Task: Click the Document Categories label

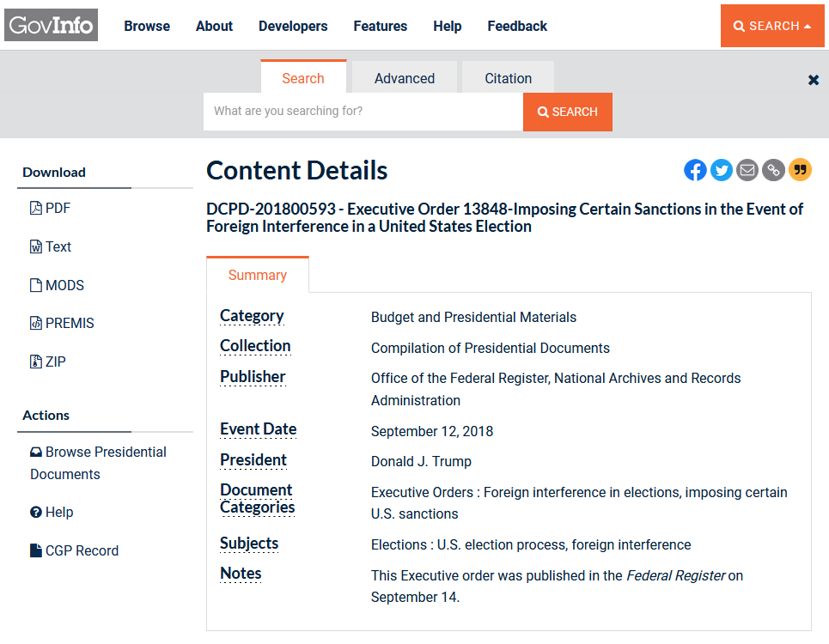Action: (258, 499)
